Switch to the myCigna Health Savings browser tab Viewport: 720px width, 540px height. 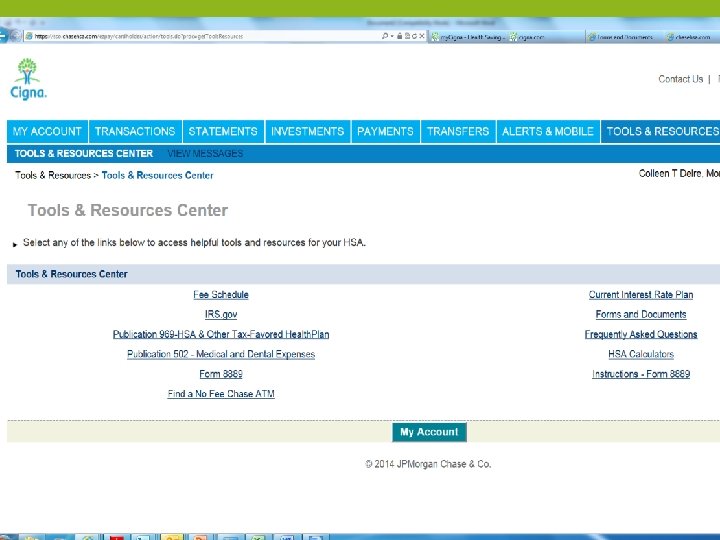[467, 37]
